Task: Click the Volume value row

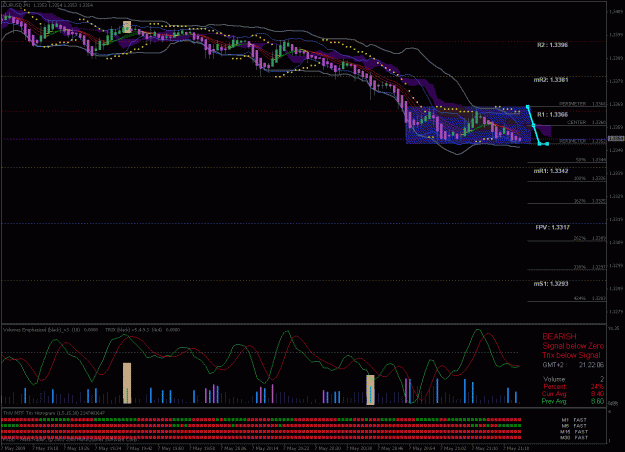Action: [x=573, y=379]
